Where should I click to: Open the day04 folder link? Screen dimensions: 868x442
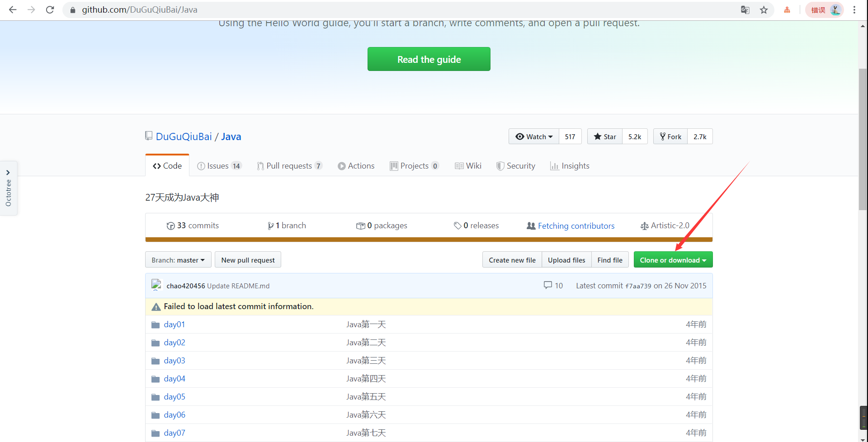tap(175, 379)
